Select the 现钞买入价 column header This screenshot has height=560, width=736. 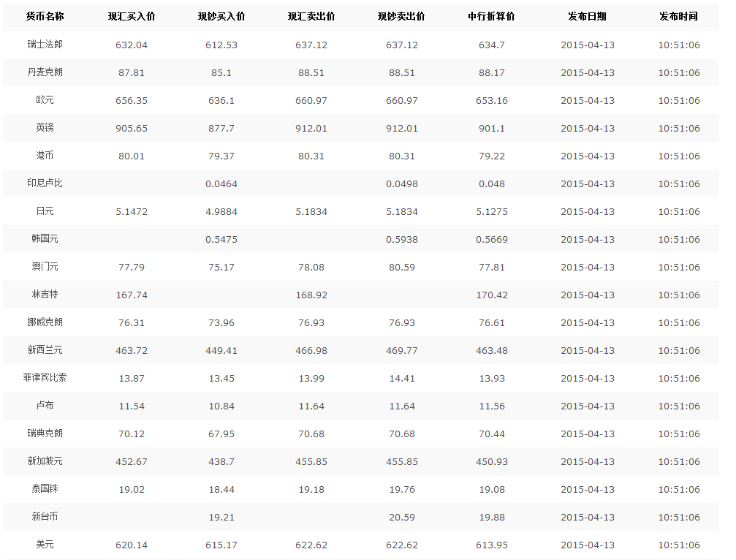pyautogui.click(x=221, y=16)
